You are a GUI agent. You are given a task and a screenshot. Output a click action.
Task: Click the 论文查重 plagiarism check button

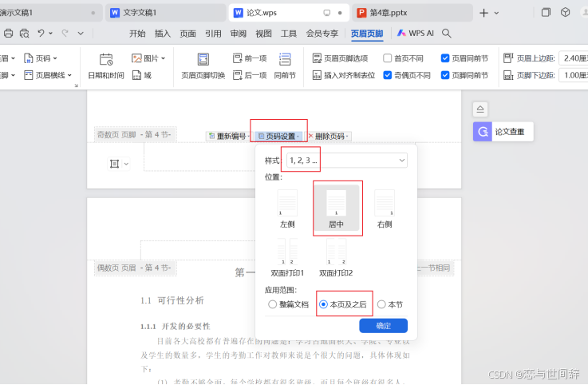[503, 132]
